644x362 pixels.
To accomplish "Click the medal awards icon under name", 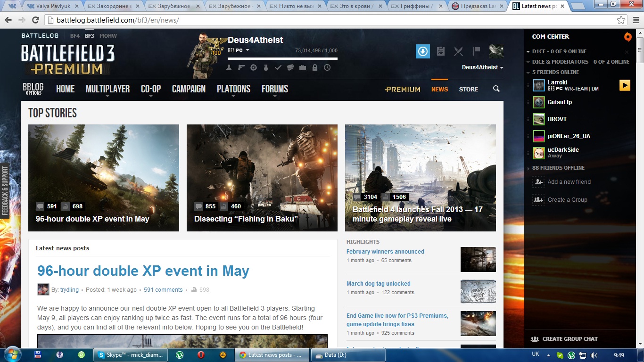I will [x=266, y=68].
